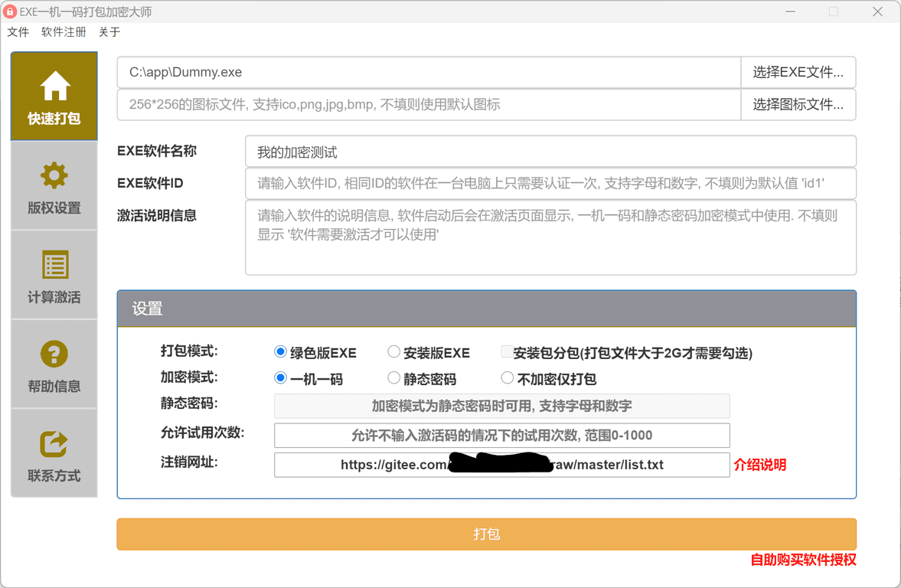This screenshot has height=588, width=901.
Task: Open the red 自助购买软件授权 link
Action: tap(803, 560)
